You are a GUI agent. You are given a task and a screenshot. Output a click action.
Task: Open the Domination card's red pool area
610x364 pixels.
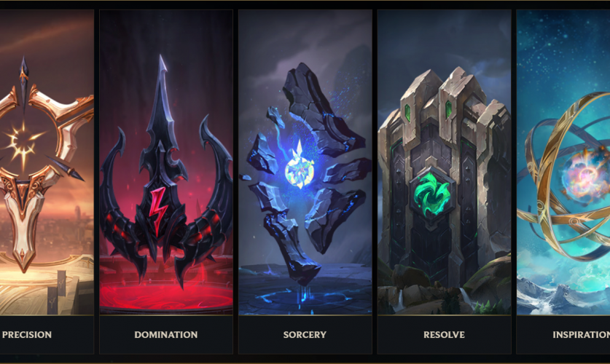tap(166, 296)
